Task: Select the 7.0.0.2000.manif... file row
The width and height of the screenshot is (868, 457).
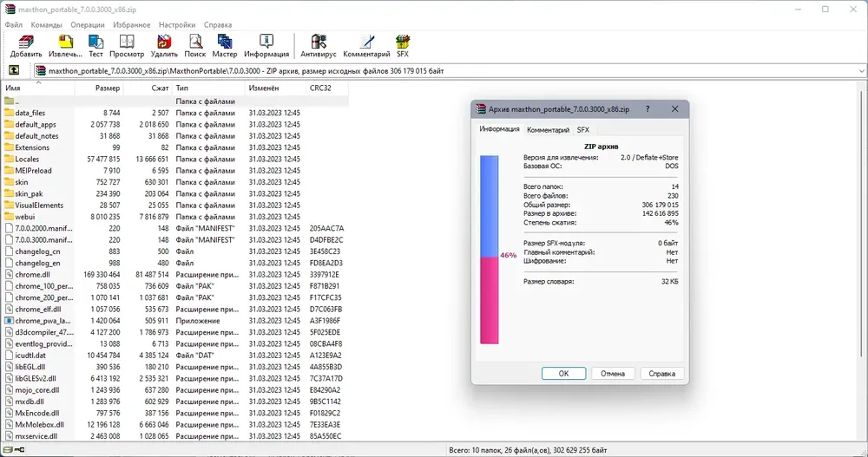Action: point(176,228)
